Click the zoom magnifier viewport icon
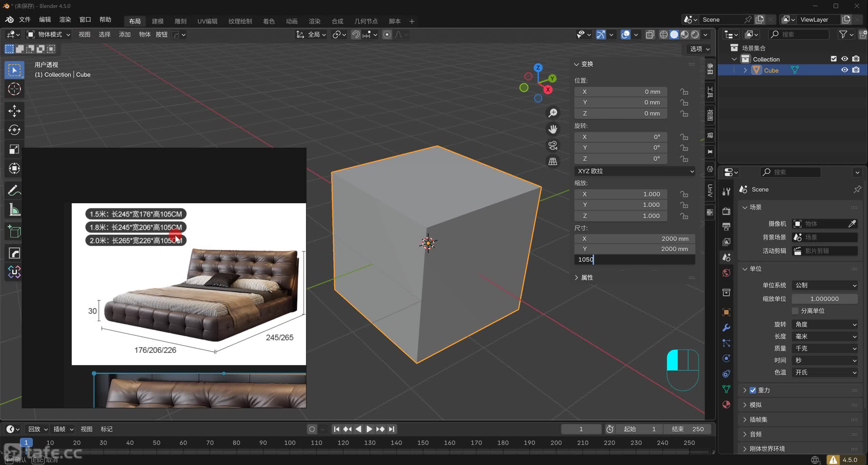The image size is (868, 465). (553, 113)
